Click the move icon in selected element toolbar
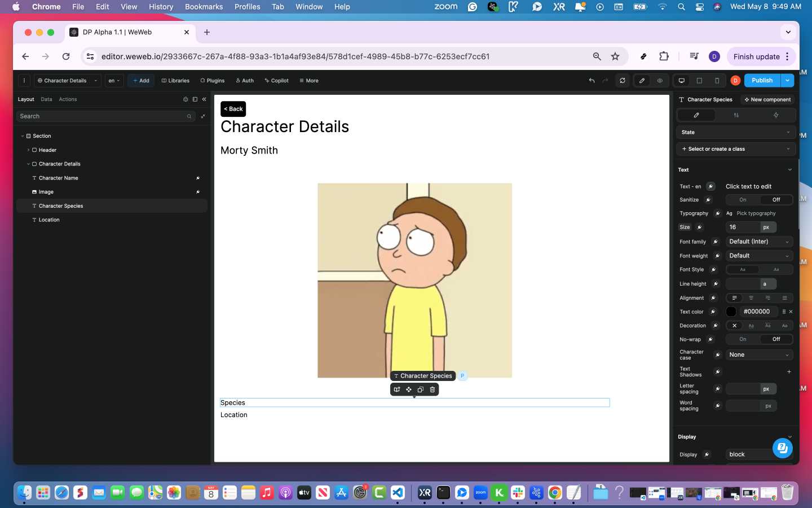 pos(409,389)
